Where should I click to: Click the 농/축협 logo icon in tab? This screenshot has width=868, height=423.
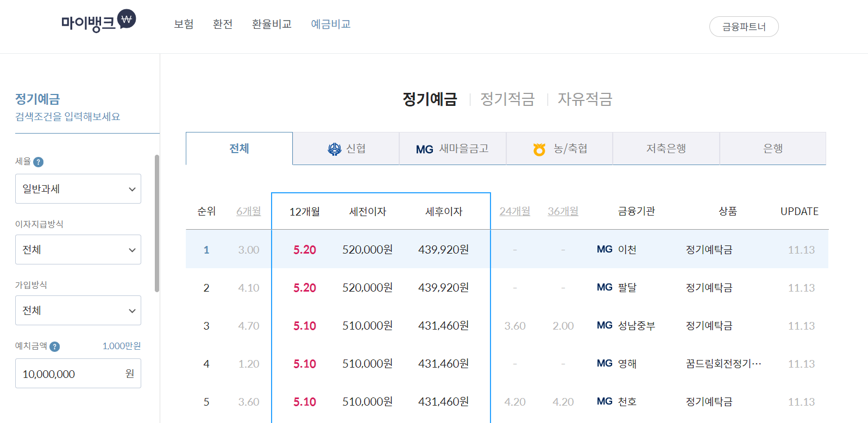539,149
